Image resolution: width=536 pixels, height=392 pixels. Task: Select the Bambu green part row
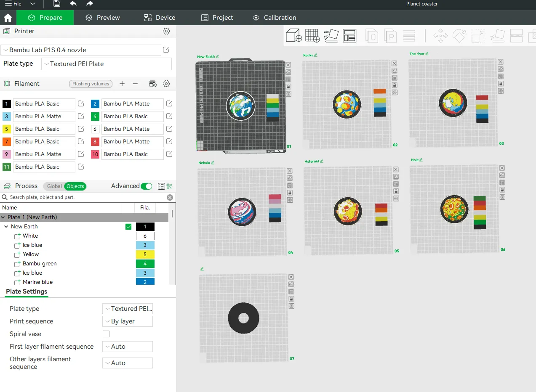pyautogui.click(x=84, y=264)
